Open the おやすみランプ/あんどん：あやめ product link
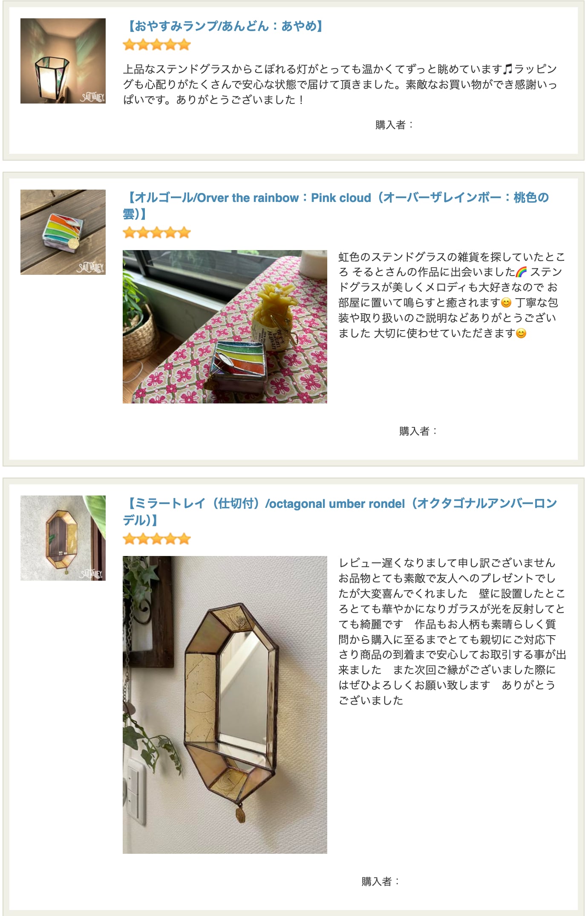The height and width of the screenshot is (916, 588). (x=225, y=26)
